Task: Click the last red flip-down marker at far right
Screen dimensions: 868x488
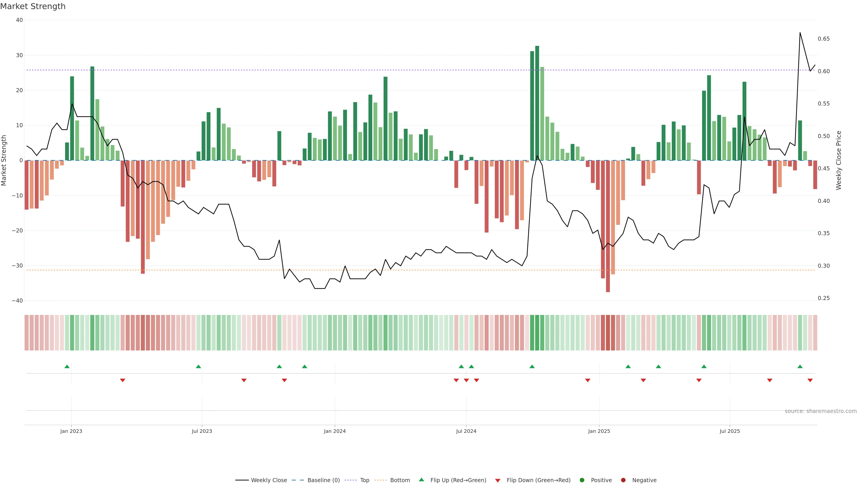Action: click(x=810, y=380)
